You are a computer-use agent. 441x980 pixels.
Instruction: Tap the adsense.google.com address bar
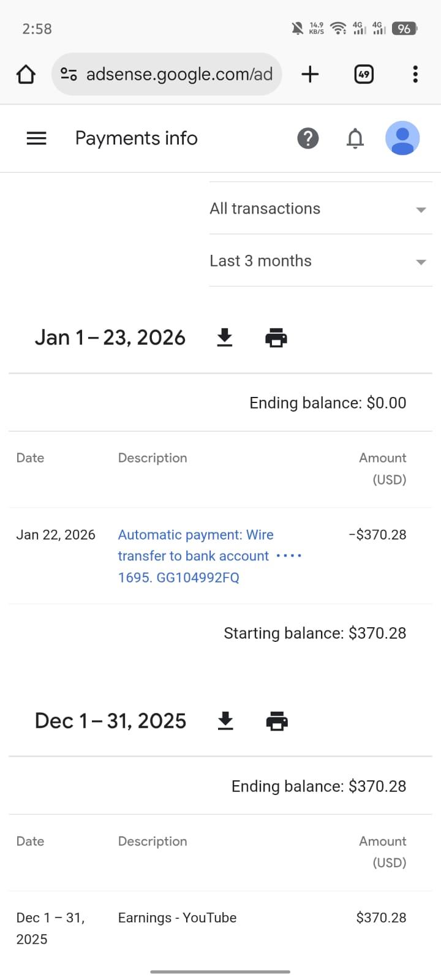179,75
